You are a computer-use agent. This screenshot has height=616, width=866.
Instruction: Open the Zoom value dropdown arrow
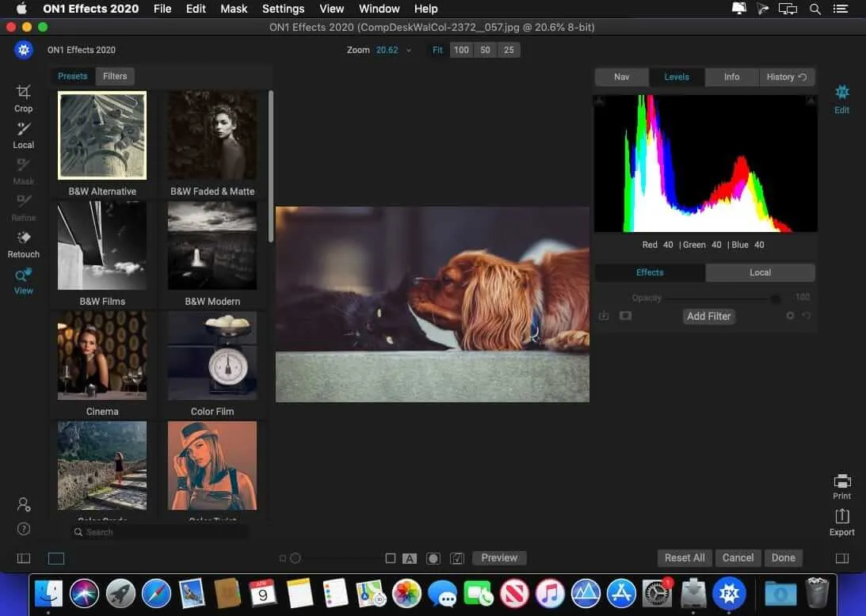pyautogui.click(x=409, y=51)
